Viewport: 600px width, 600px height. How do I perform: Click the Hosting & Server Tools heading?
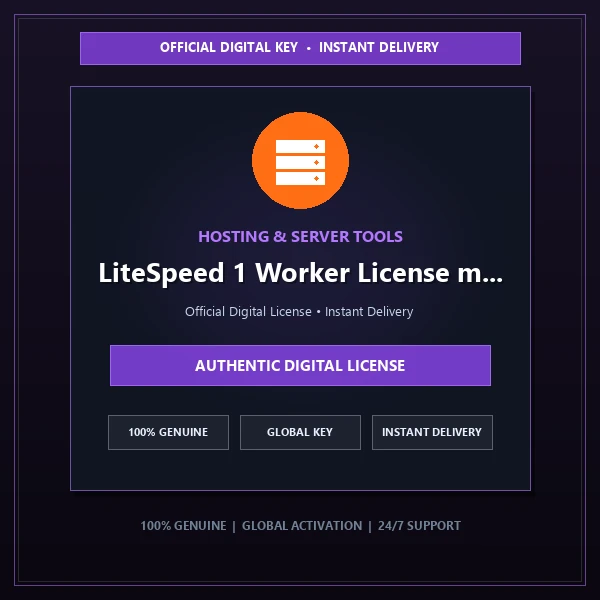[300, 236]
